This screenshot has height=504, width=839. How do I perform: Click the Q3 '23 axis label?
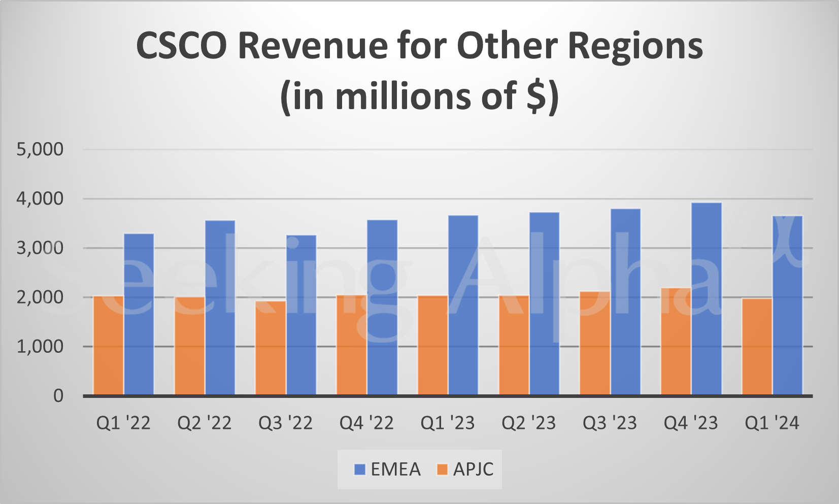[x=610, y=423]
